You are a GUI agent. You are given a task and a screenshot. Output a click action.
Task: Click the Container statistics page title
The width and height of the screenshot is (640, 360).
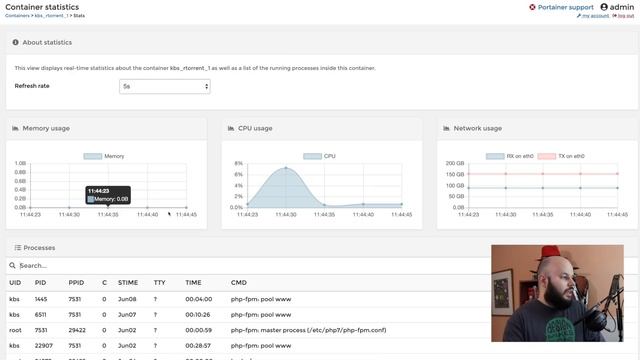tap(42, 7)
